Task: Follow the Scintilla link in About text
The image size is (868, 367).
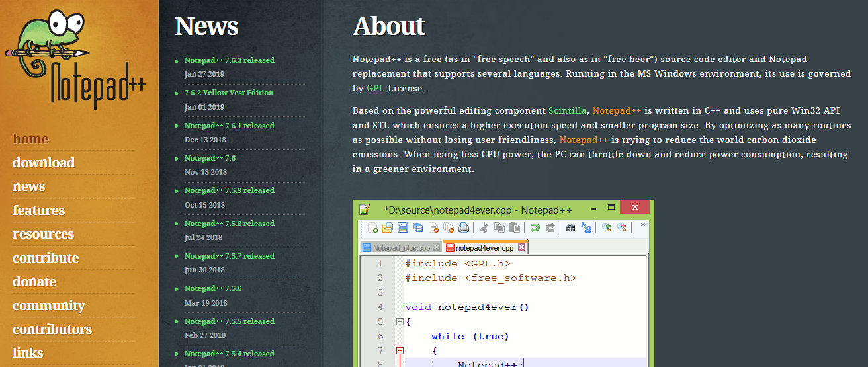Action: pos(567,110)
